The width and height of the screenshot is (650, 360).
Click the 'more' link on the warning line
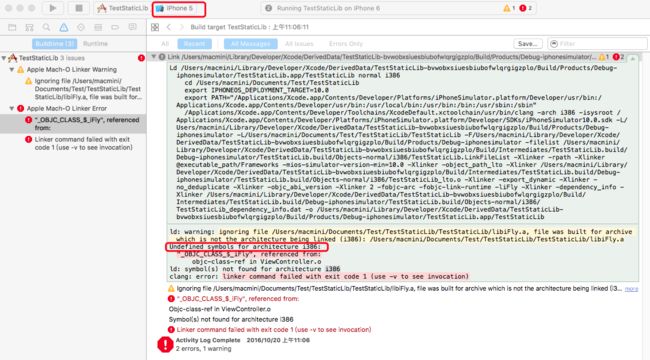(x=631, y=289)
